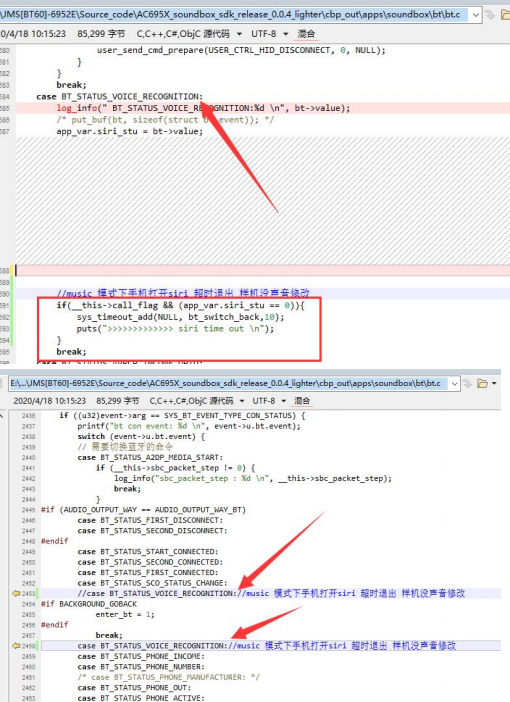Open lower pane file format dropdown arrow
Screen dimensions: 510x702
242,400
